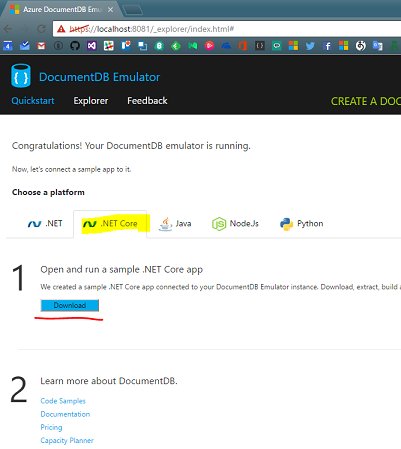Click the Python logo icon
This screenshot has width=401, height=449.
point(286,224)
